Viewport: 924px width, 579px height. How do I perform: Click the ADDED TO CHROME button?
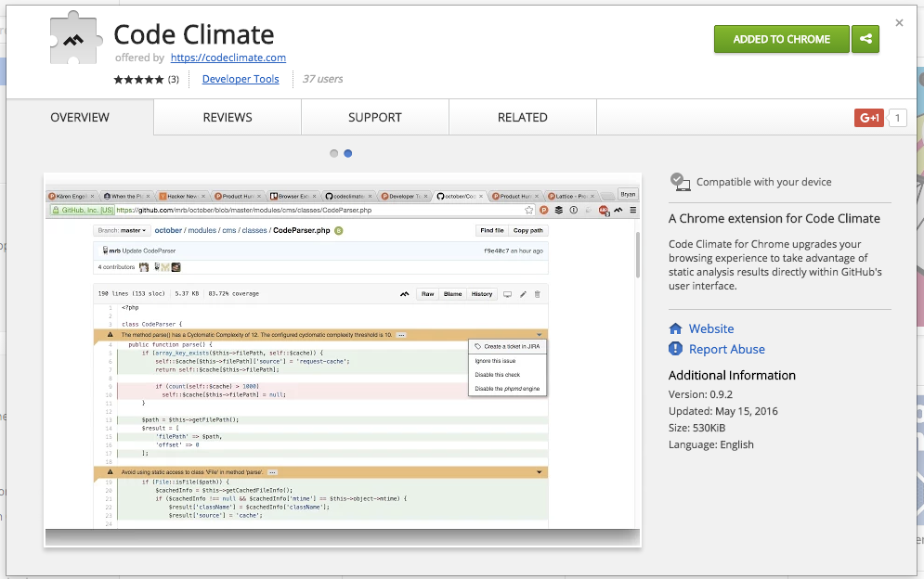click(x=781, y=39)
